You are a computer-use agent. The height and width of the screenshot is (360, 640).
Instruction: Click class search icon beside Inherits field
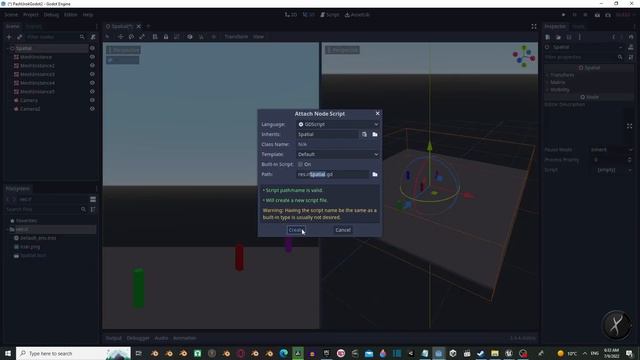[364, 134]
